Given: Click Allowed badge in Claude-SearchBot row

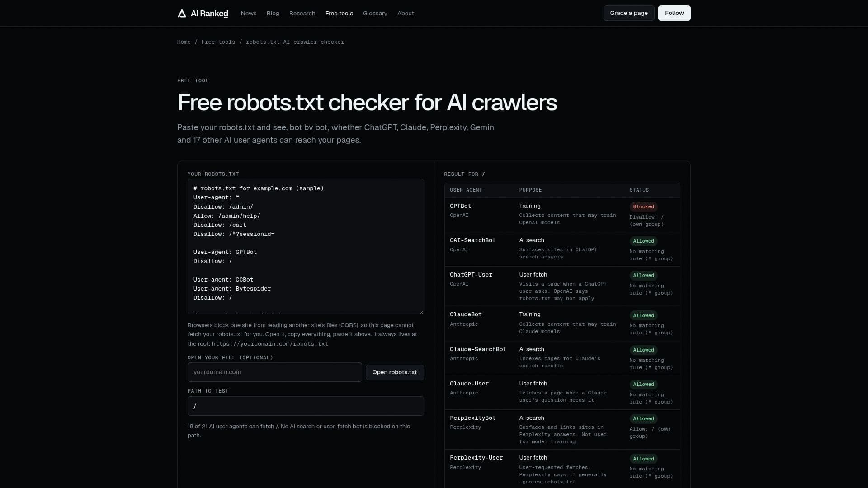Looking at the screenshot, I should pyautogui.click(x=643, y=350).
